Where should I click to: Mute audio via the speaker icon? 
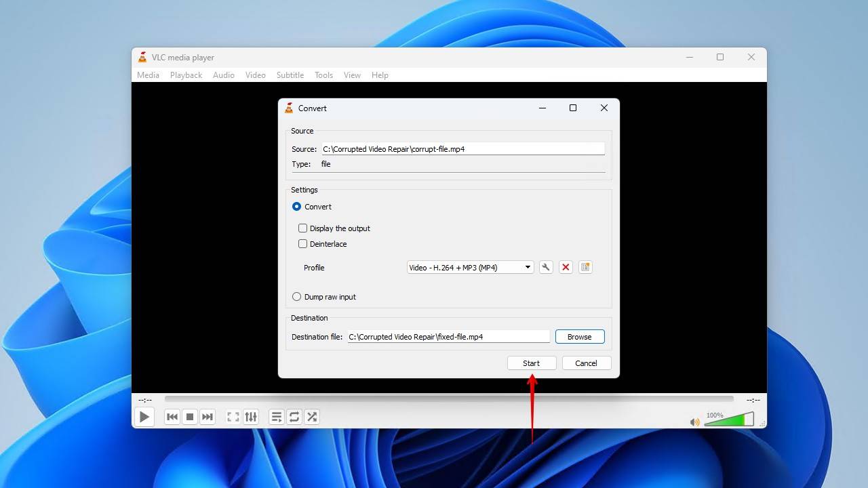pos(695,422)
